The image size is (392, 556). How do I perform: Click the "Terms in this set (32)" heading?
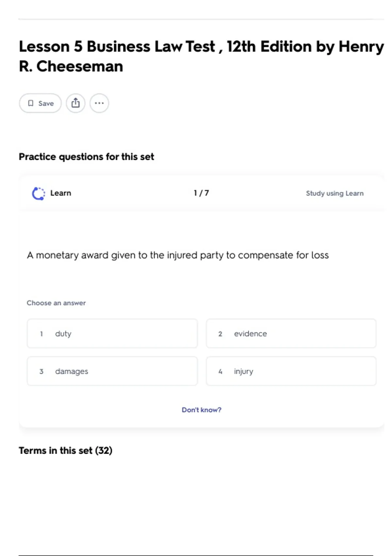(66, 450)
